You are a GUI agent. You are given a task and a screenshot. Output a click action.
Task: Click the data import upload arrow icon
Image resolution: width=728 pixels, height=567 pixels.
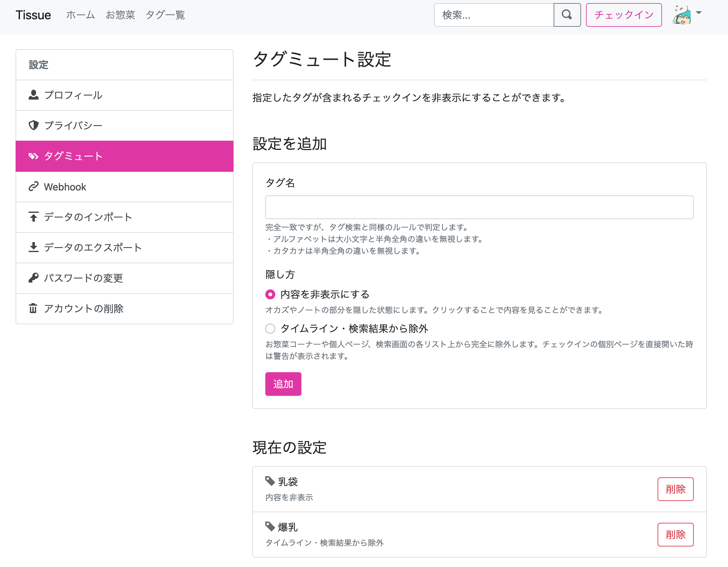[x=33, y=217]
